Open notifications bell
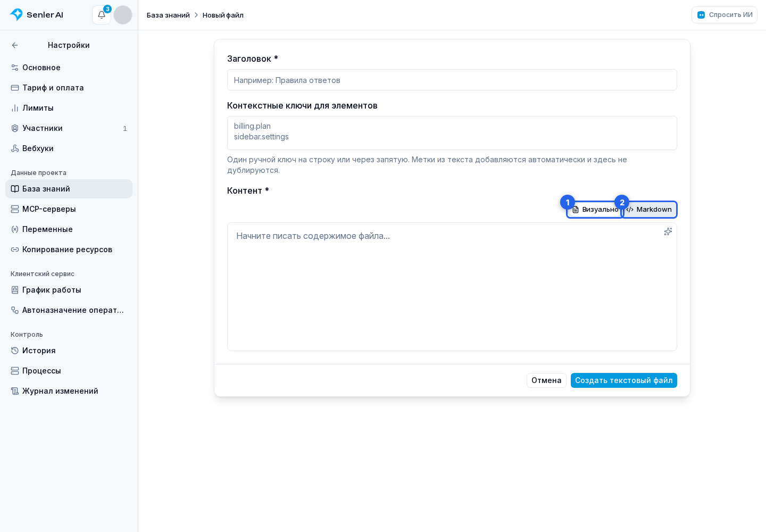The image size is (766, 532). tap(102, 15)
